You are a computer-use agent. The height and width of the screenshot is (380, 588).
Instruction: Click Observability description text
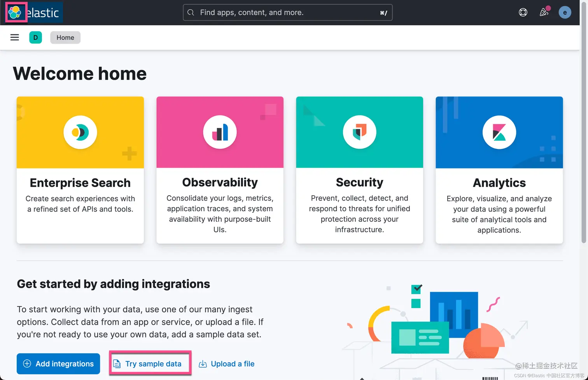point(220,214)
